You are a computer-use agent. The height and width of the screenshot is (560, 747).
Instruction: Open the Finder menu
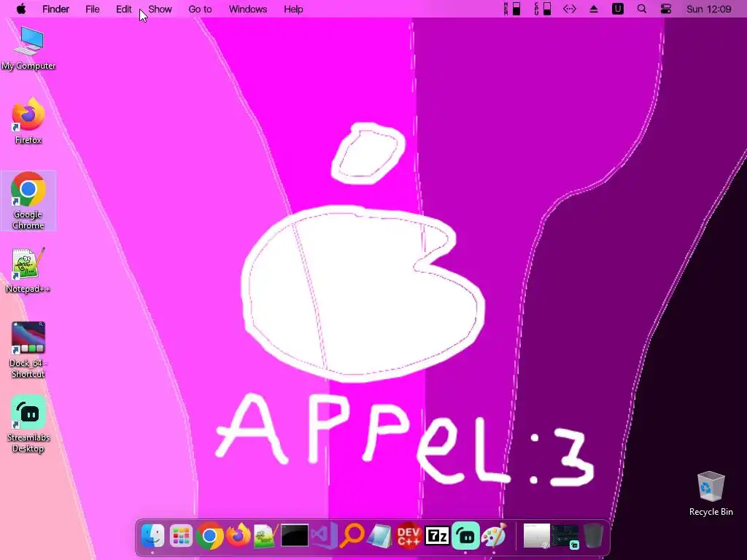[x=55, y=9]
